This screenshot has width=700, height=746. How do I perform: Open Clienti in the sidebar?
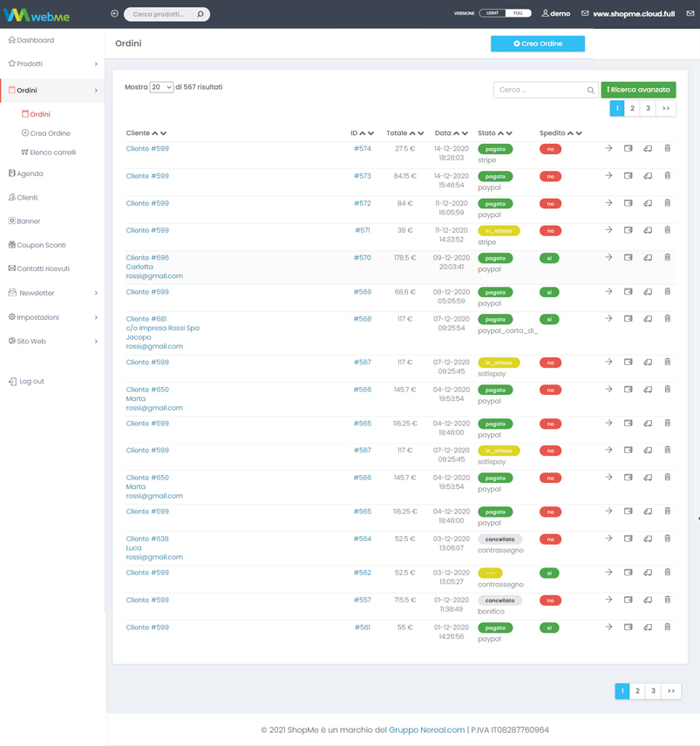(x=27, y=198)
